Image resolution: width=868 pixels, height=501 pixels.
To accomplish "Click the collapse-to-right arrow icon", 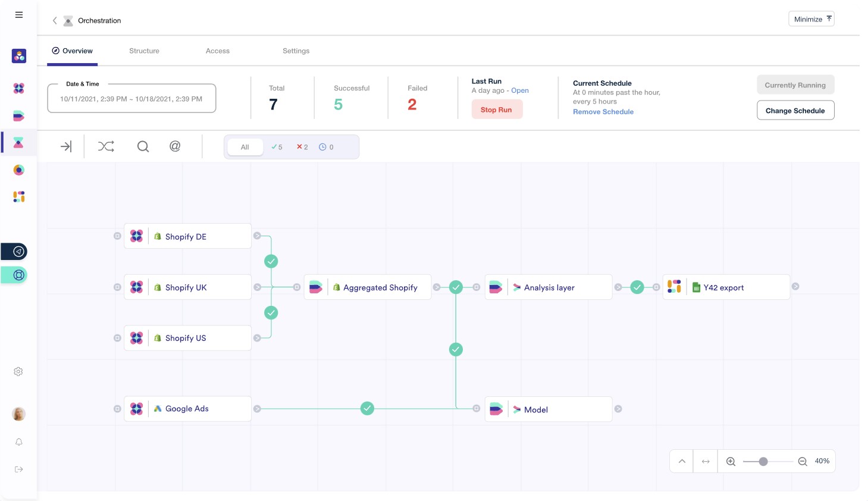I will coord(66,146).
